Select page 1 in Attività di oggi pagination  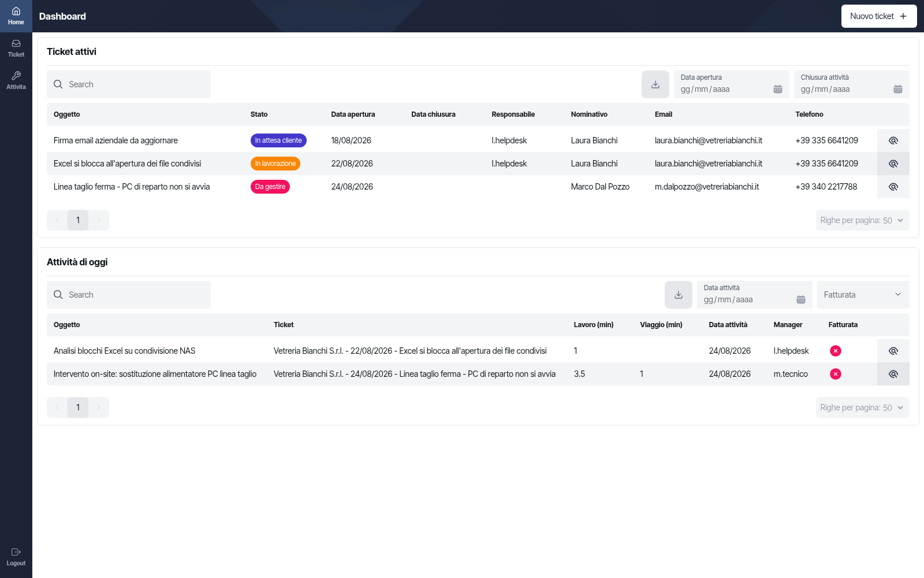tap(78, 407)
